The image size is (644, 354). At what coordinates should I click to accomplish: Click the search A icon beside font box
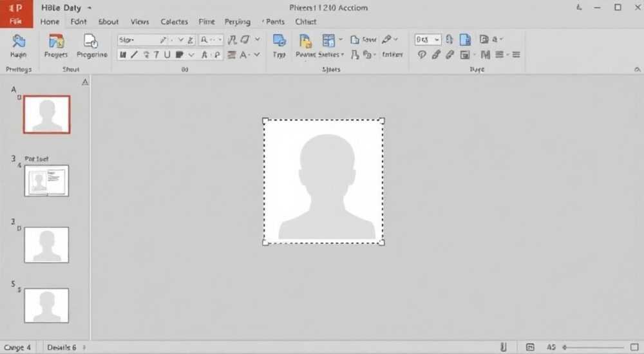(204, 40)
